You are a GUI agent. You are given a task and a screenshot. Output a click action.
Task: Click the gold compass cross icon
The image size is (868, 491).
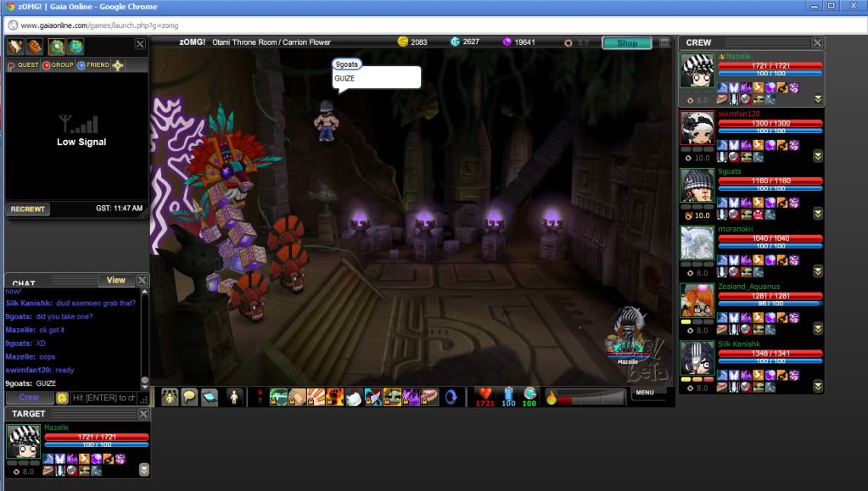pos(118,65)
